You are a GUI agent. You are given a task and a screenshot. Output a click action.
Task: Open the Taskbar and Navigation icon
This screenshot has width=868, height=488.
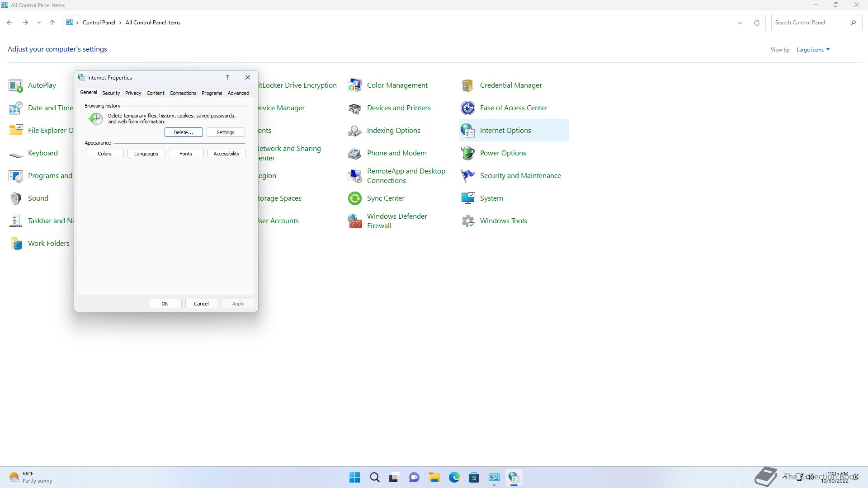(x=16, y=221)
